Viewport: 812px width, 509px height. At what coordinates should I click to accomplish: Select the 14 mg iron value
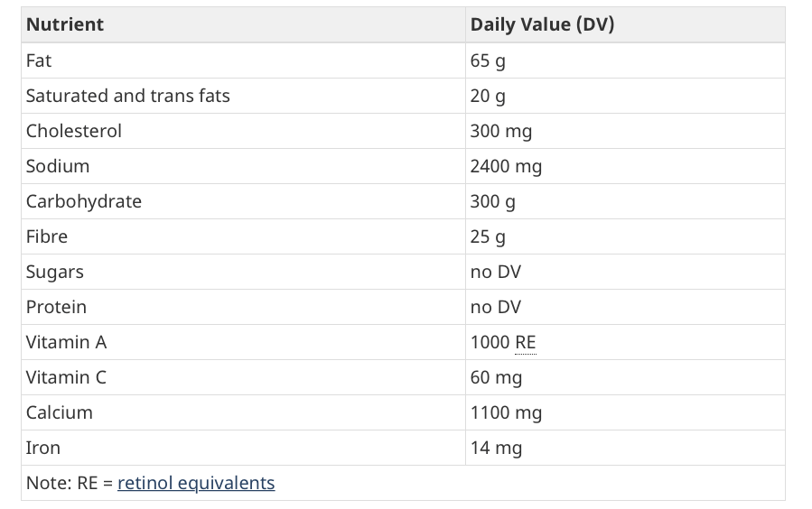pos(496,448)
